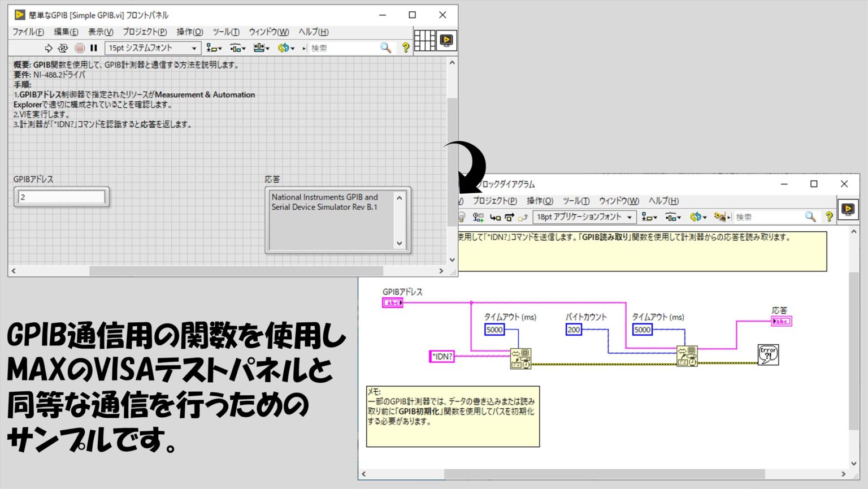The height and width of the screenshot is (489, 868).
Task: Click the Abort Execution button
Action: 80,48
